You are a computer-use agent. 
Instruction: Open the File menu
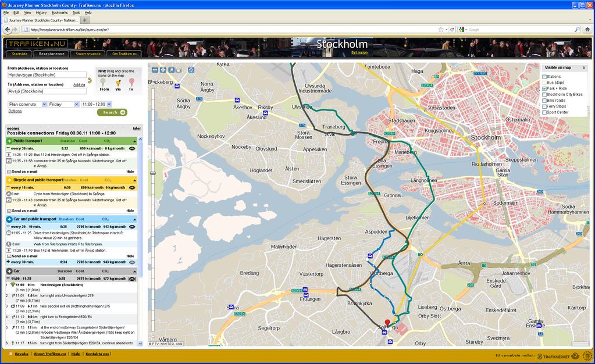click(6, 13)
